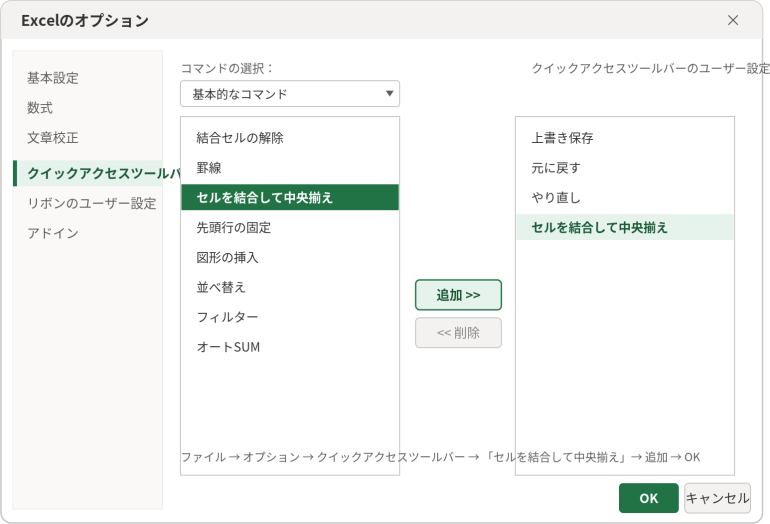Image resolution: width=770 pixels, height=524 pixels.
Task: Select 結合セルの解除 in command list
Action: [x=290, y=138]
